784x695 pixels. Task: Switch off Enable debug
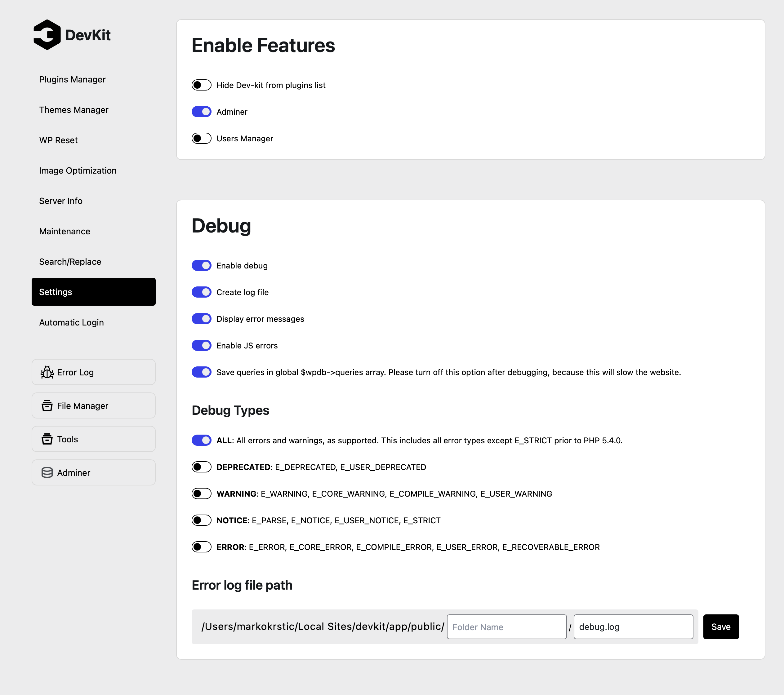coord(201,265)
